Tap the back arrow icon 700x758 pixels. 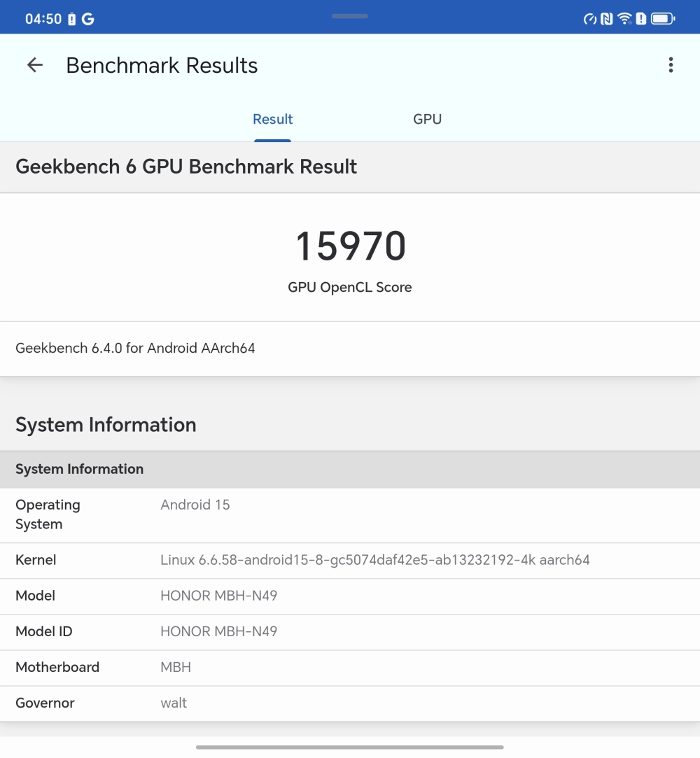34,65
